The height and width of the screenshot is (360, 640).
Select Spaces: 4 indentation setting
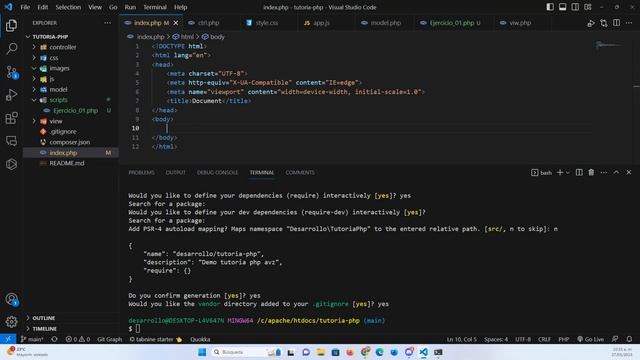(x=496, y=339)
